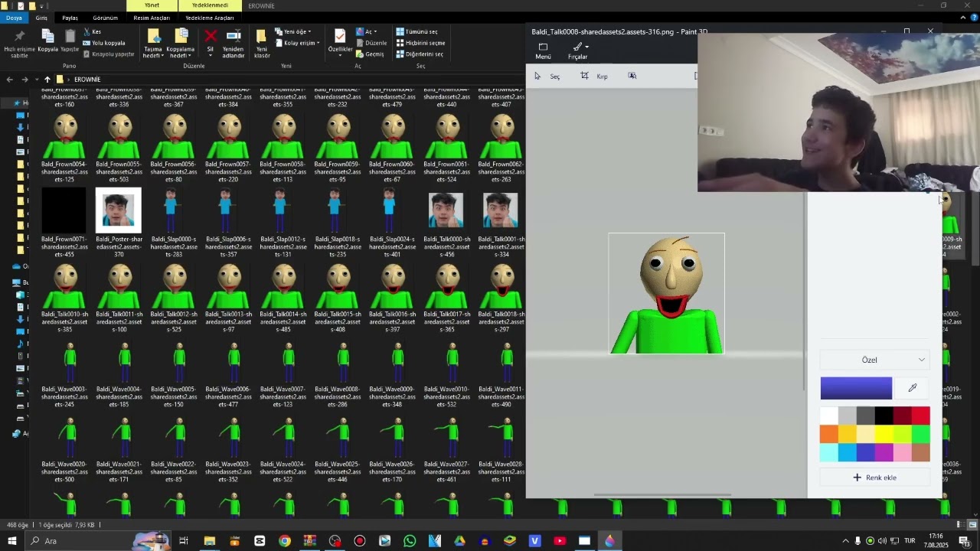980x551 pixels.
Task: Open the Menü button in Paint 3D
Action: [x=543, y=51]
